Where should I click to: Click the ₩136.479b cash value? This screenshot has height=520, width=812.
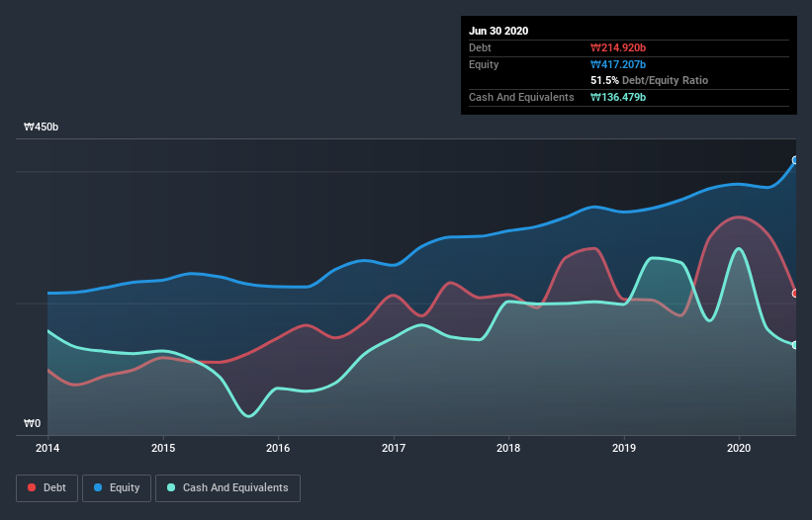tap(618, 97)
